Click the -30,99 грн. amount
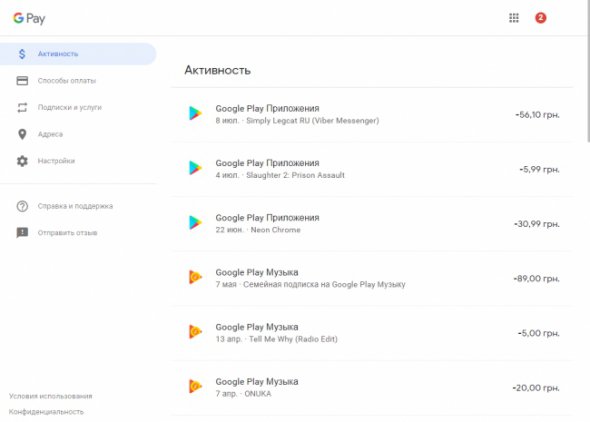Image resolution: width=590 pixels, height=422 pixels. pyautogui.click(x=537, y=224)
